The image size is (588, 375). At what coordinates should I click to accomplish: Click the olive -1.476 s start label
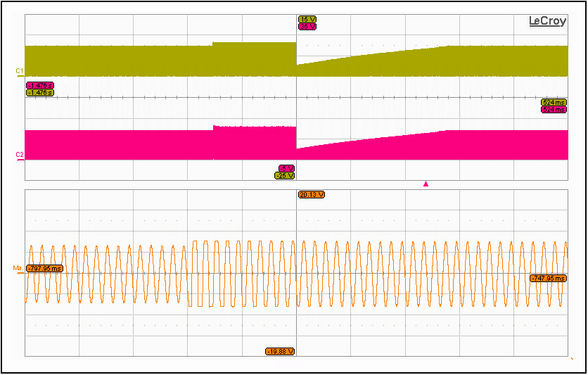coord(40,92)
